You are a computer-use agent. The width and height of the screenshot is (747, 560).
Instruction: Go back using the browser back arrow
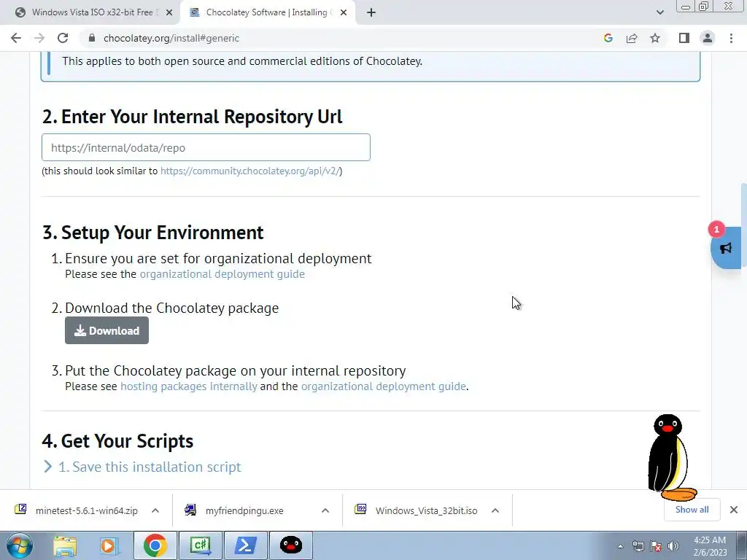pyautogui.click(x=16, y=38)
